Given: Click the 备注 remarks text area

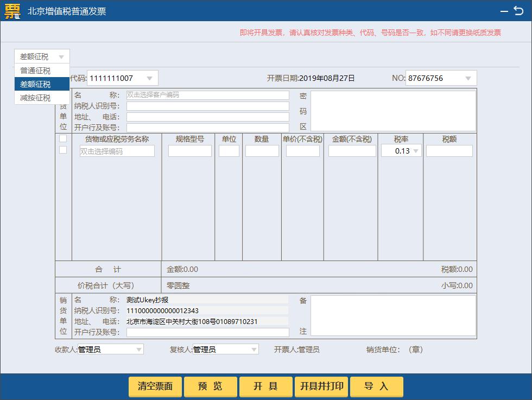Looking at the screenshot, I should pyautogui.click(x=394, y=315).
